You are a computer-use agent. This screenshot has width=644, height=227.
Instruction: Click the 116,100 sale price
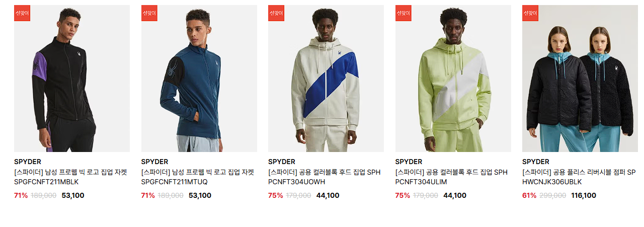(584, 195)
